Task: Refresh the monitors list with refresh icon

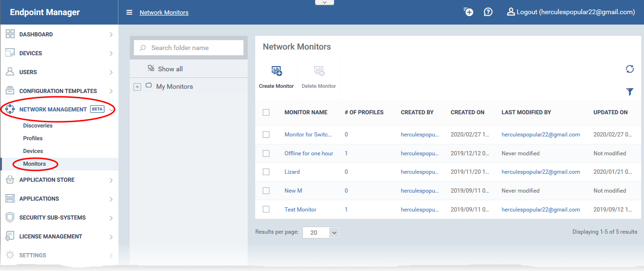Action: (630, 69)
